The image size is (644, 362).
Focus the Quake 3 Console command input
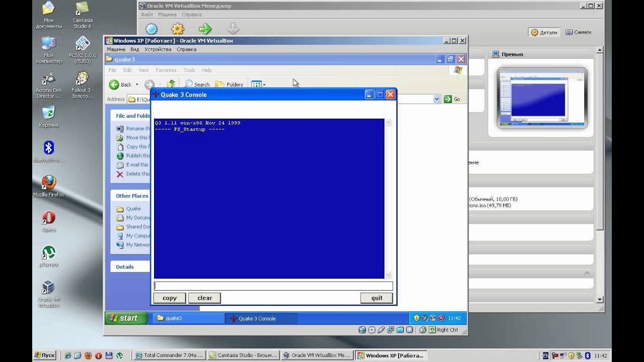click(x=273, y=286)
